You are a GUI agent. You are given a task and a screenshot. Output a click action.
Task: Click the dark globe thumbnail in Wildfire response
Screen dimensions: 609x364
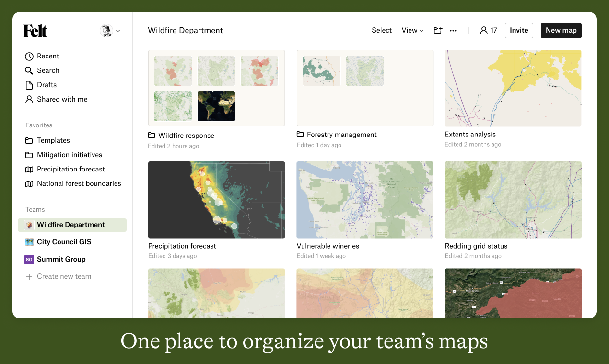pyautogui.click(x=216, y=106)
